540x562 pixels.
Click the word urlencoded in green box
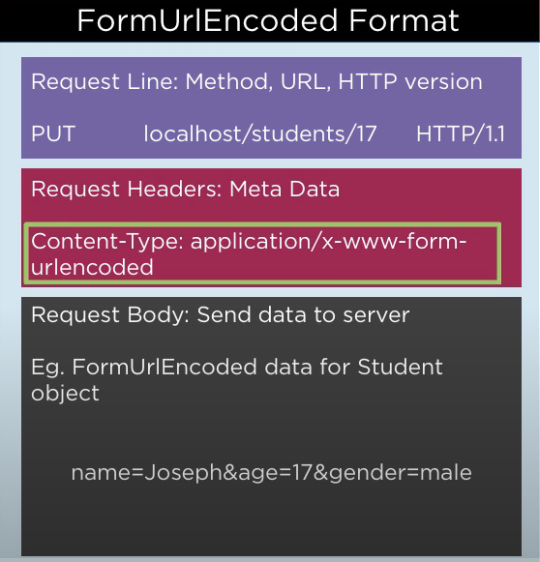tap(92, 267)
